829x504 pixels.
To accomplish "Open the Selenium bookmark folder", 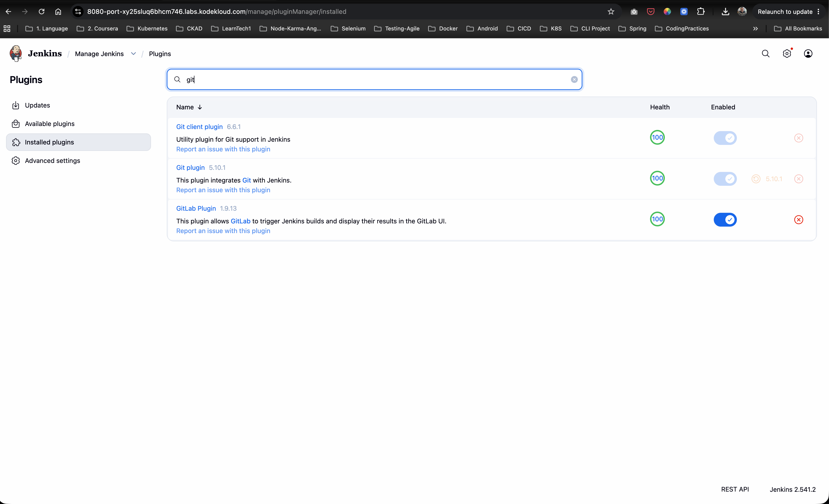I will [x=348, y=29].
